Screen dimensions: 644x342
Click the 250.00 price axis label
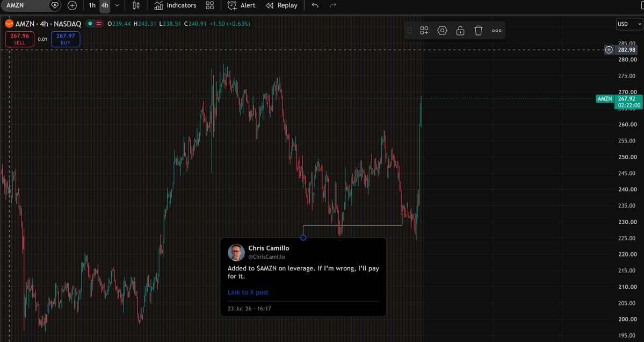pyautogui.click(x=627, y=157)
